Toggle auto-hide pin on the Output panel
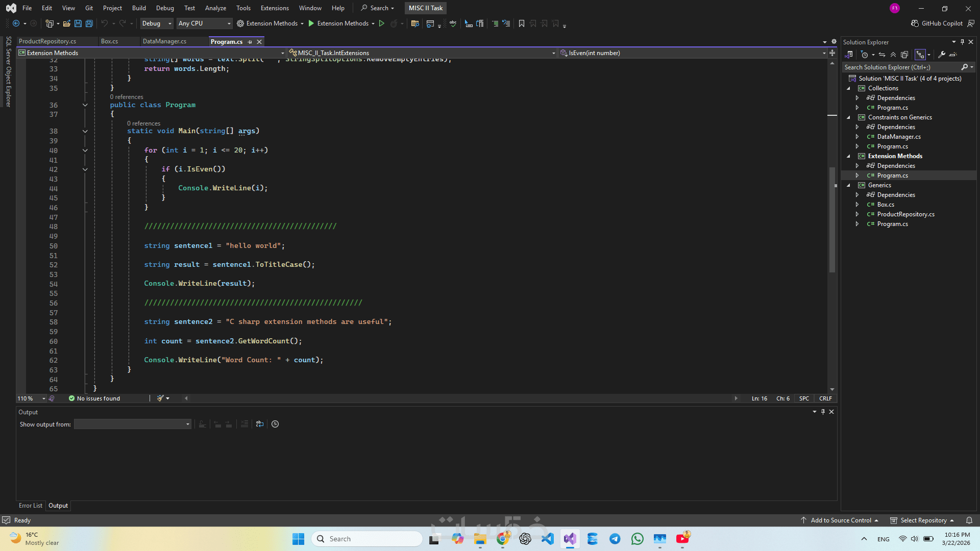The image size is (980, 551). [823, 412]
